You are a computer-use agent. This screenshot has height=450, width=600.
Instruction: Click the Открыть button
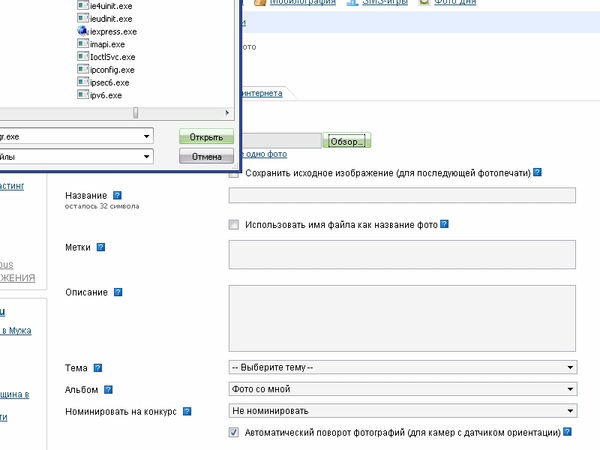tap(206, 136)
